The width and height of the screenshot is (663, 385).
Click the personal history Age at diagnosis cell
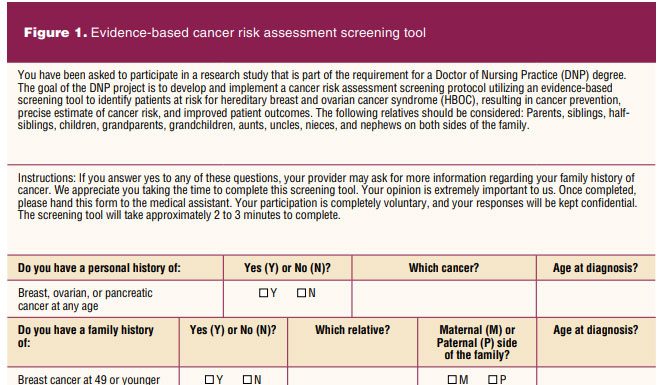(596, 299)
